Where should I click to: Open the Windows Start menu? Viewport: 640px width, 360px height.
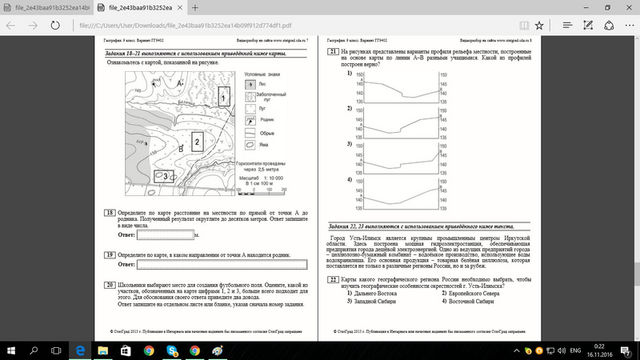(x=11, y=351)
